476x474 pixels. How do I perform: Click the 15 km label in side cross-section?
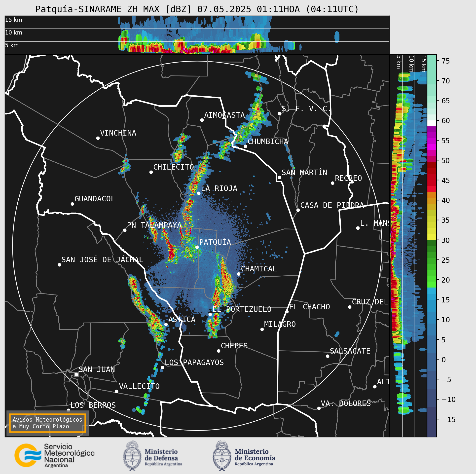pyautogui.click(x=424, y=64)
